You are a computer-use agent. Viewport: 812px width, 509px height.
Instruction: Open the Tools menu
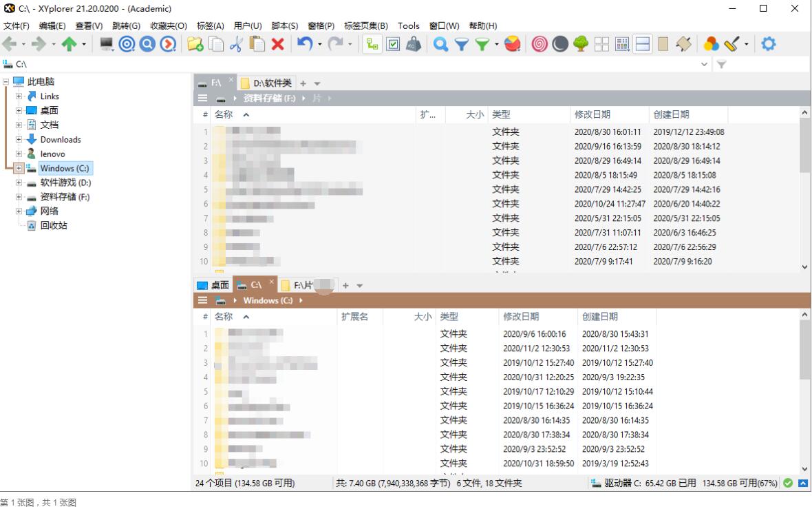click(409, 25)
